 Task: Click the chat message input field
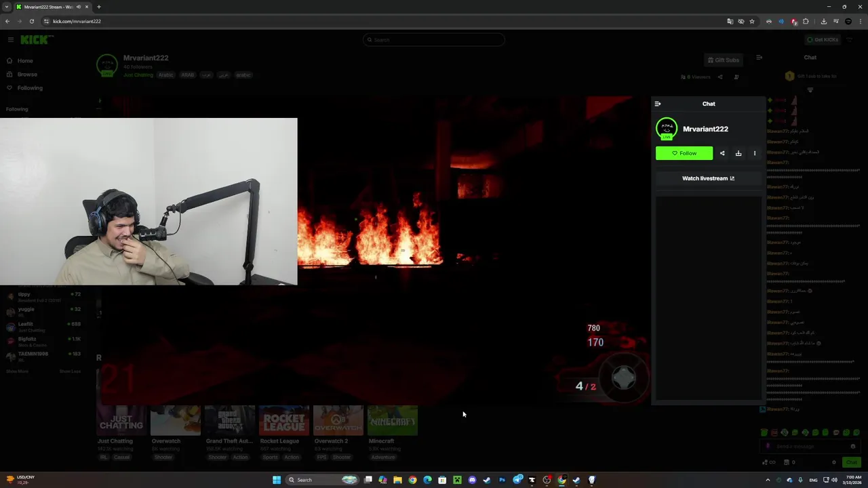(x=810, y=447)
